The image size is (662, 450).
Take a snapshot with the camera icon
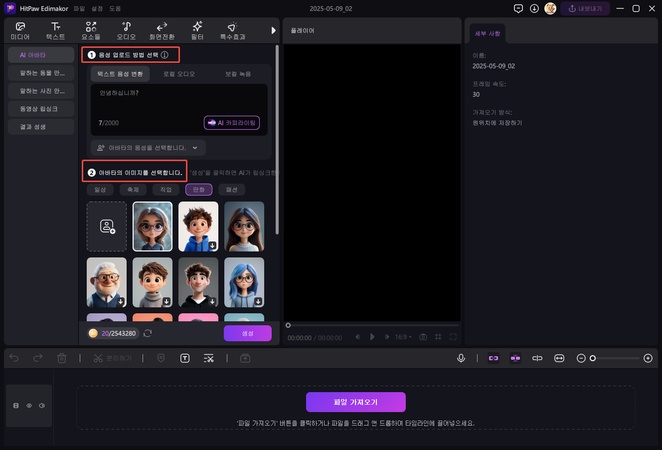[423, 337]
